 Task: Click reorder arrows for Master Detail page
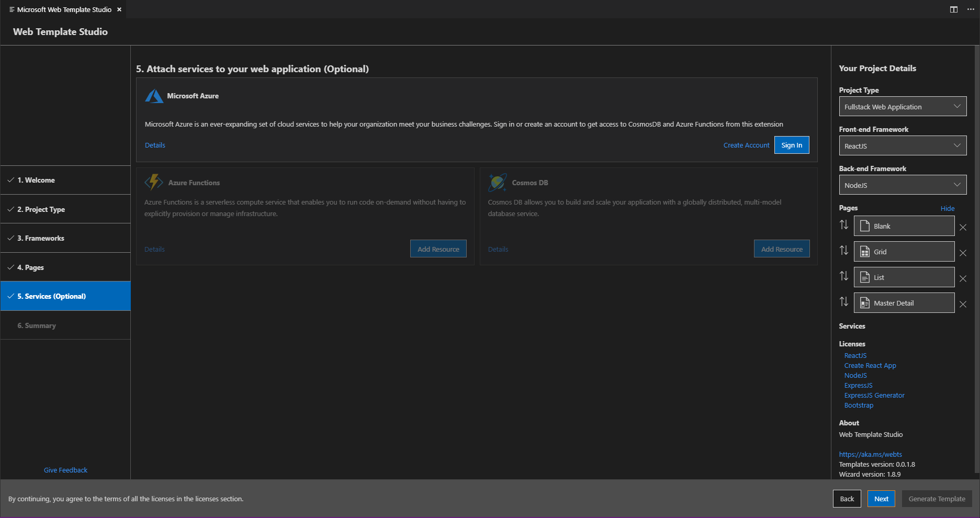[844, 302]
